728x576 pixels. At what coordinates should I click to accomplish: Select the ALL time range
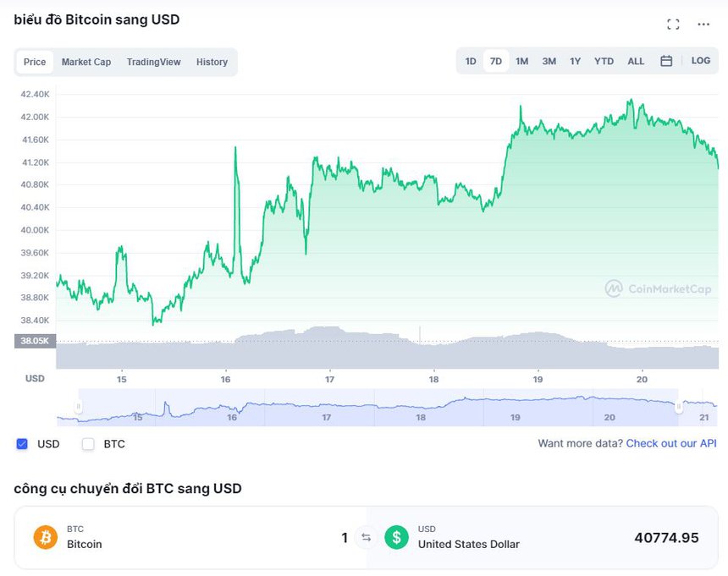tap(636, 61)
